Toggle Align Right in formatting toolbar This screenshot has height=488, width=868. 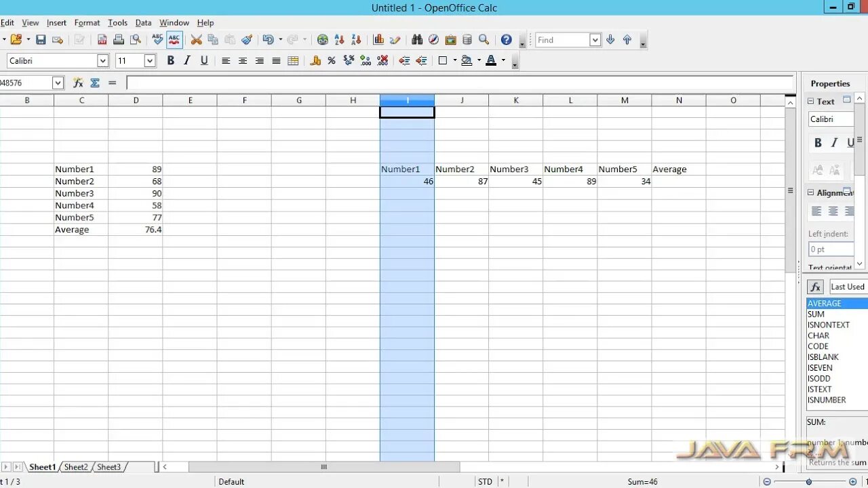pos(260,61)
